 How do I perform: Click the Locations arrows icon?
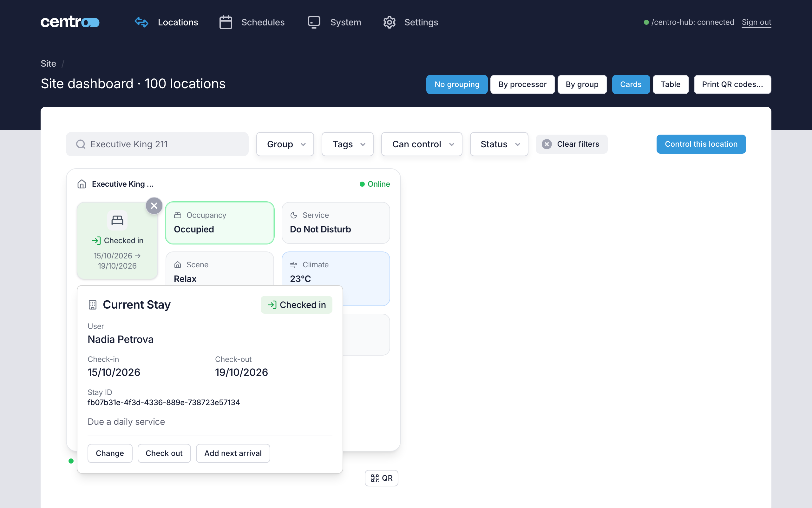tap(141, 22)
